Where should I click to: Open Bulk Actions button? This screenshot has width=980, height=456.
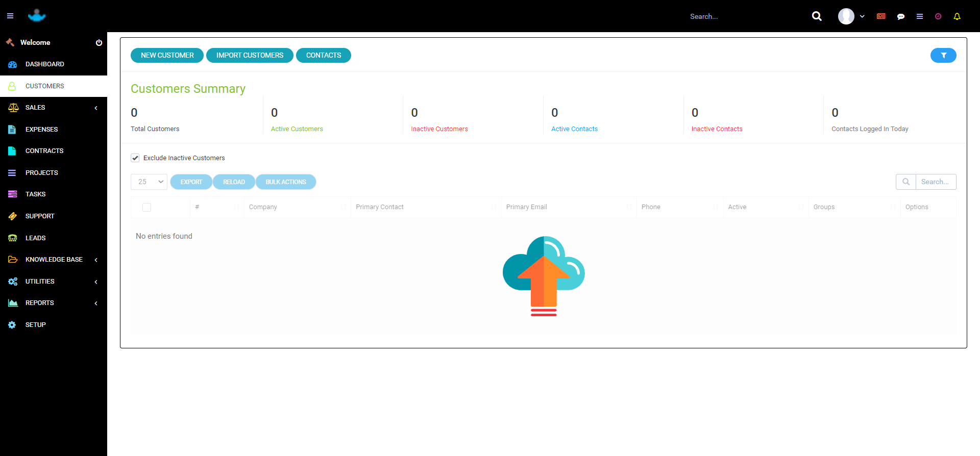pyautogui.click(x=286, y=182)
